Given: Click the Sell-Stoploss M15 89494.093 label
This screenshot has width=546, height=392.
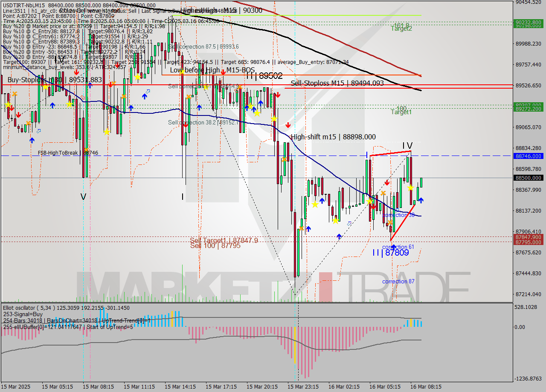Looking at the screenshot, I should point(337,84).
